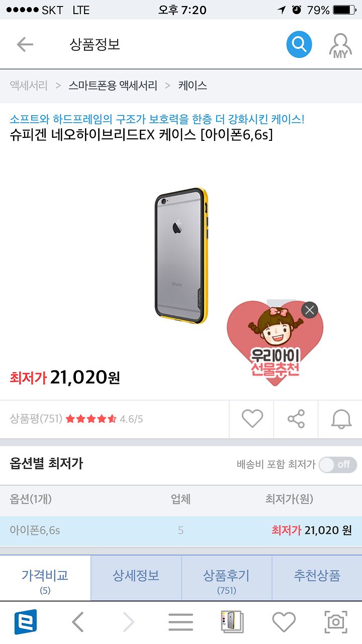The image size is (362, 644).
Task: Tap the blue search magnifier icon
Action: [299, 44]
